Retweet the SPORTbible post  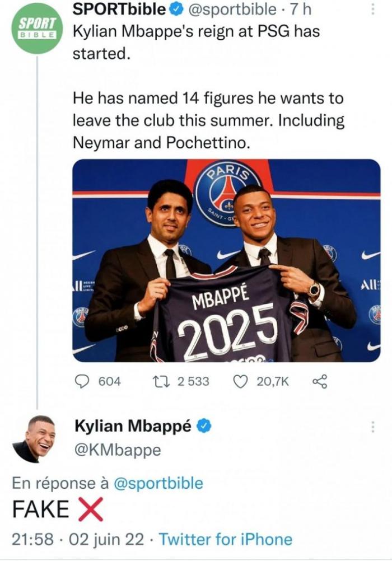tap(160, 381)
